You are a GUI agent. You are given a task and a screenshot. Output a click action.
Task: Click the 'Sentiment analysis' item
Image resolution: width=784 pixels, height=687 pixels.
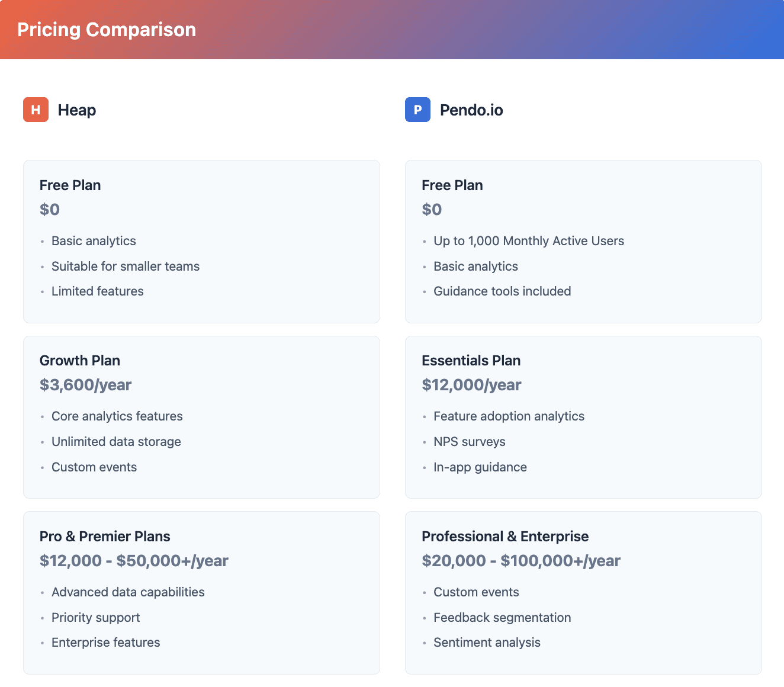pos(487,643)
